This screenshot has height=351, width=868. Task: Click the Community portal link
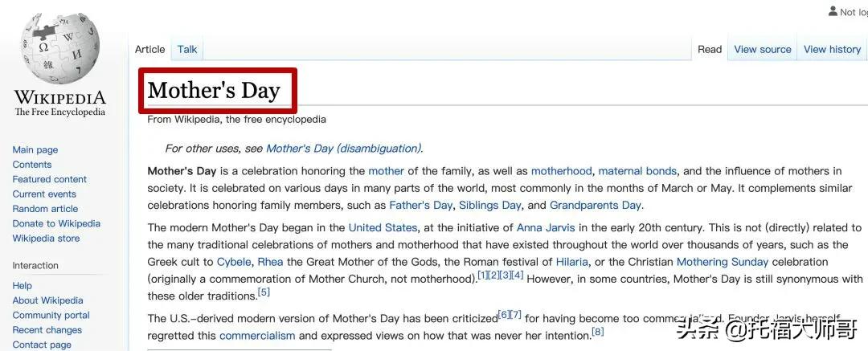51,315
